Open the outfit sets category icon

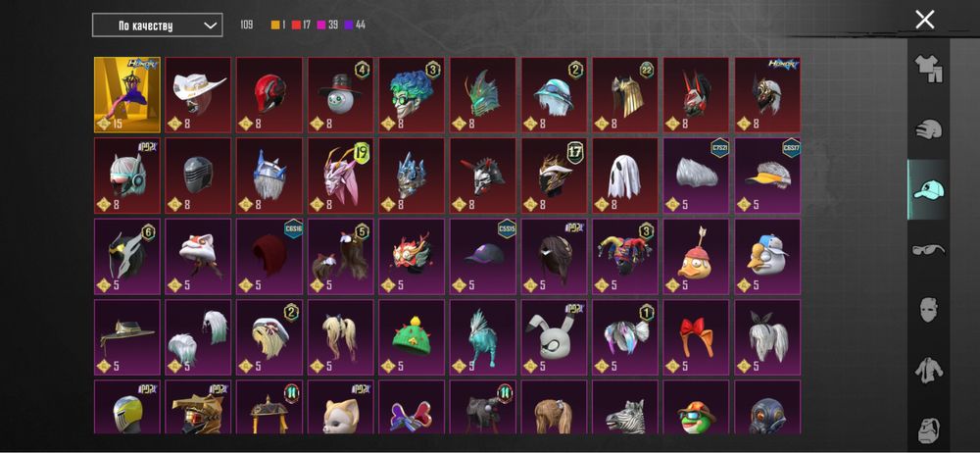[928, 69]
